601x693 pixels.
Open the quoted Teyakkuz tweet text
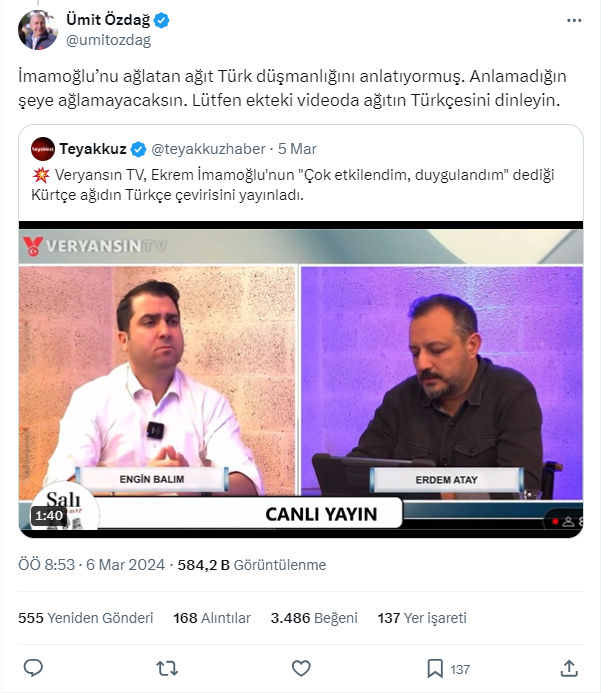[x=293, y=185]
